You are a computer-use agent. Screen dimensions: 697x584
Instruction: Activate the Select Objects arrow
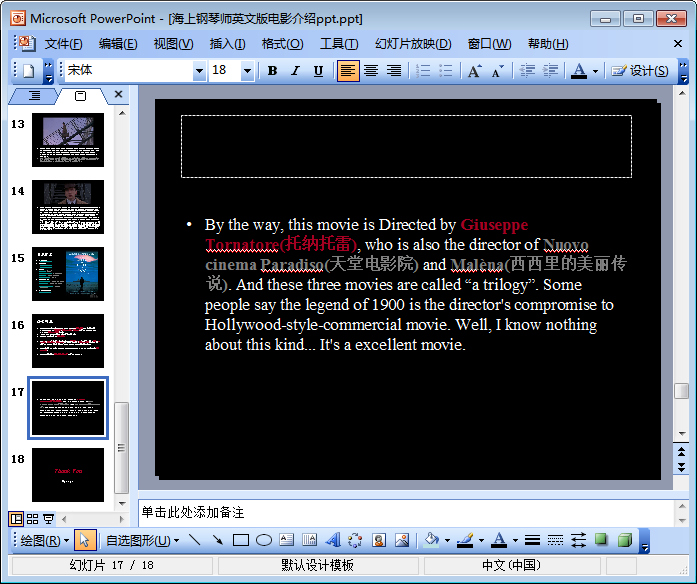pos(84,540)
